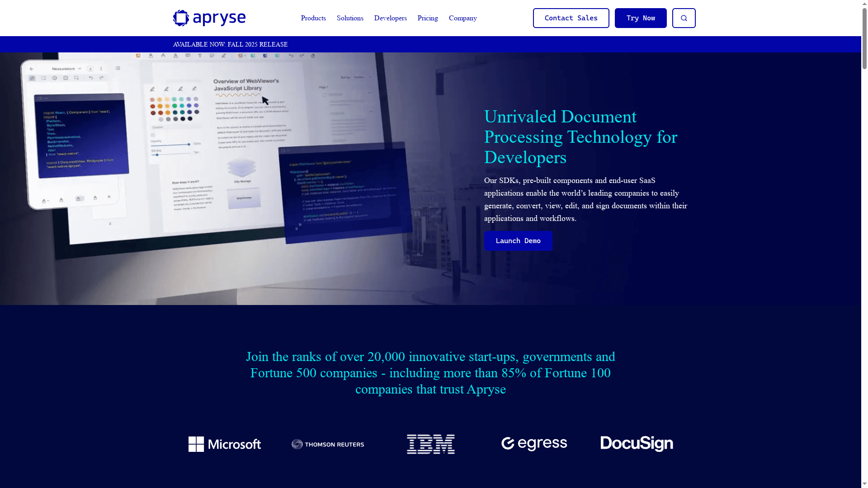Select the freehand pen annotation tool

[223, 56]
